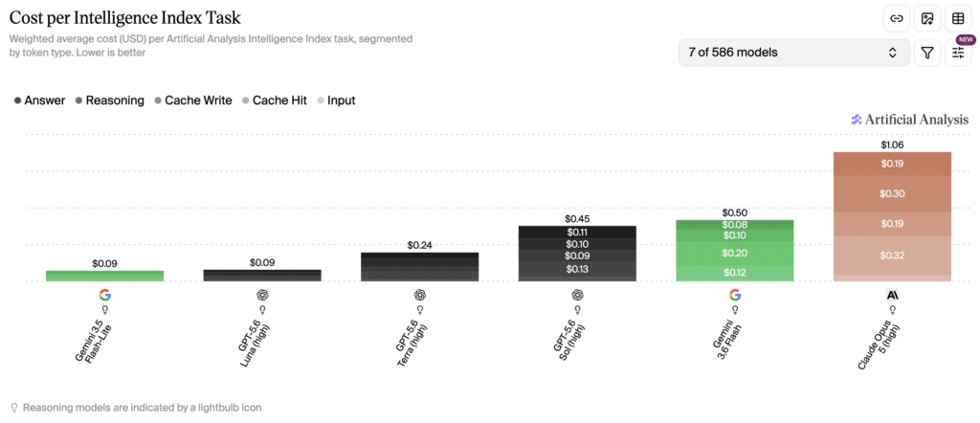Click the up-down chevron in the models selector
This screenshot has height=423, width=980.
893,53
